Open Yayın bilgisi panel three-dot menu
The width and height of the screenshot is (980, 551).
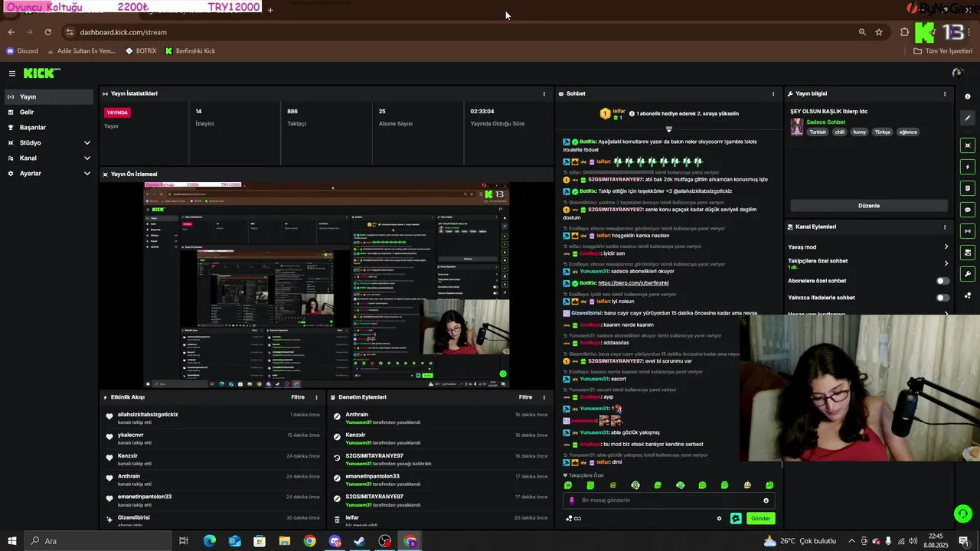[945, 94]
